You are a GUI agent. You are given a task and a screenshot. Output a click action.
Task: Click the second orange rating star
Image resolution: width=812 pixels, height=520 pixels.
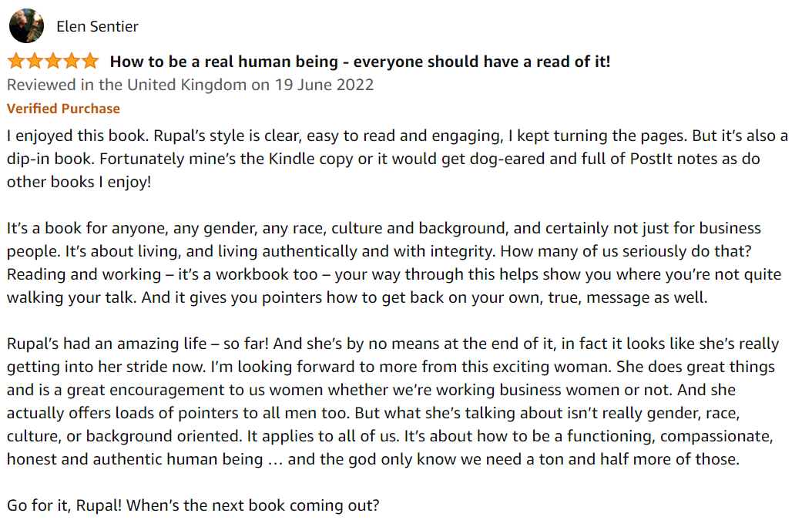point(35,61)
